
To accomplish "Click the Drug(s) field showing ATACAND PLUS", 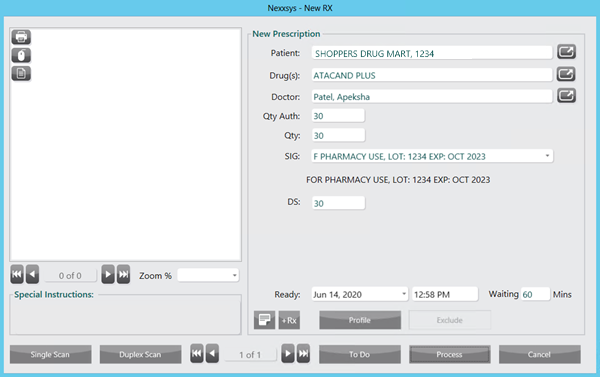I will [x=432, y=75].
